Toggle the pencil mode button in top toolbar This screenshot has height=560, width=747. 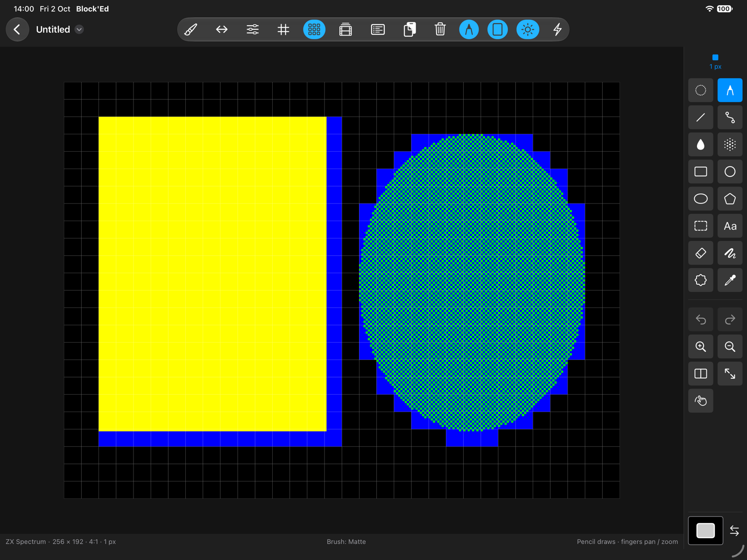[469, 29]
